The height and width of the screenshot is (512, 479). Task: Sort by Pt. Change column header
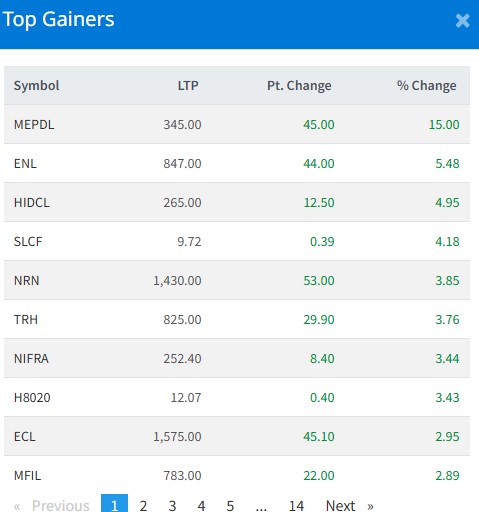pos(299,86)
